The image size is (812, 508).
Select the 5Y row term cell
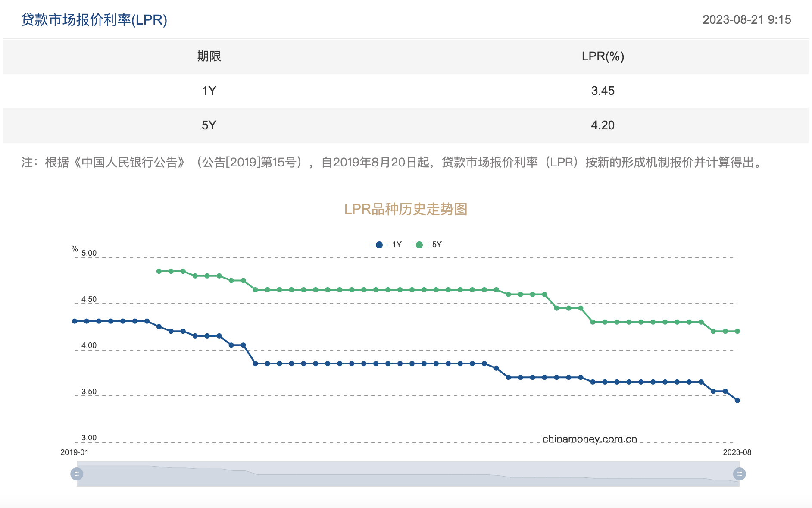coord(209,125)
